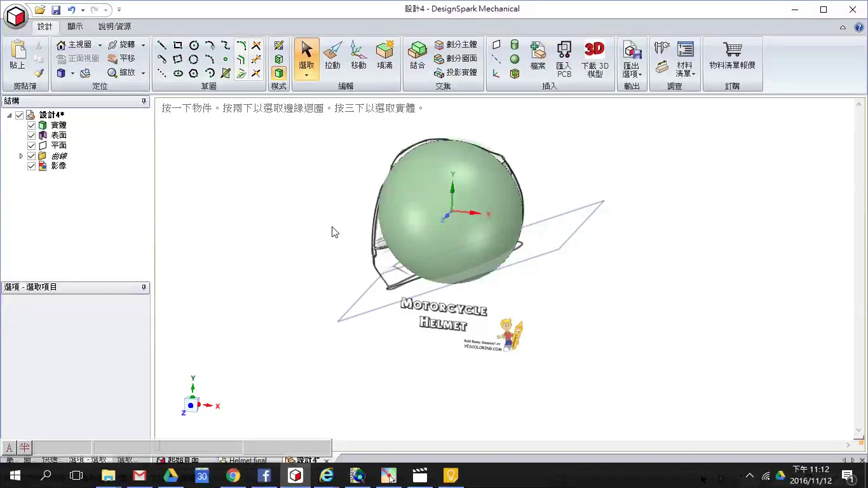Viewport: 868px width, 488px height.
Task: Insert a sphere from the ribbon
Action: [515, 59]
